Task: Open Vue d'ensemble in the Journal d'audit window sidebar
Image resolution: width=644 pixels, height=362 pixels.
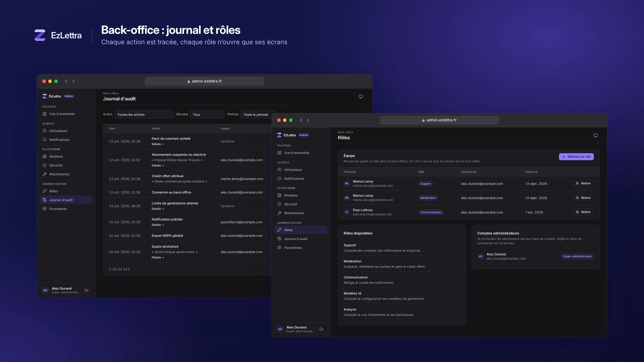Action: pyautogui.click(x=66, y=114)
